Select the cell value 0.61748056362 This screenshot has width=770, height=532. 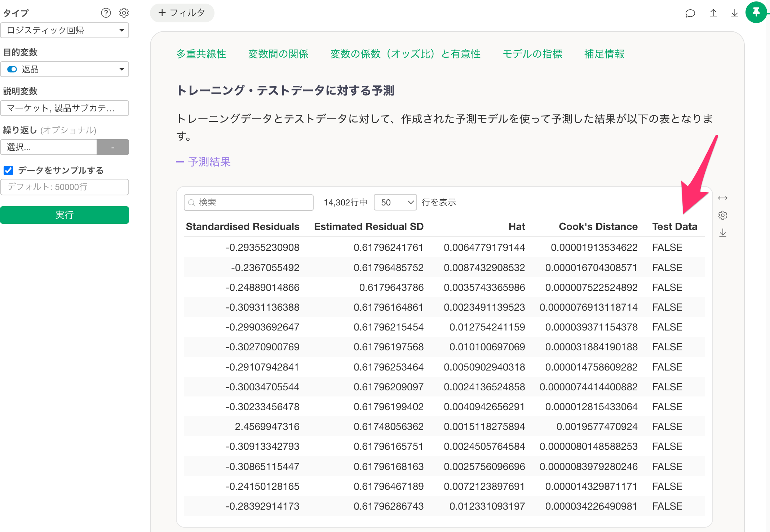click(x=388, y=426)
